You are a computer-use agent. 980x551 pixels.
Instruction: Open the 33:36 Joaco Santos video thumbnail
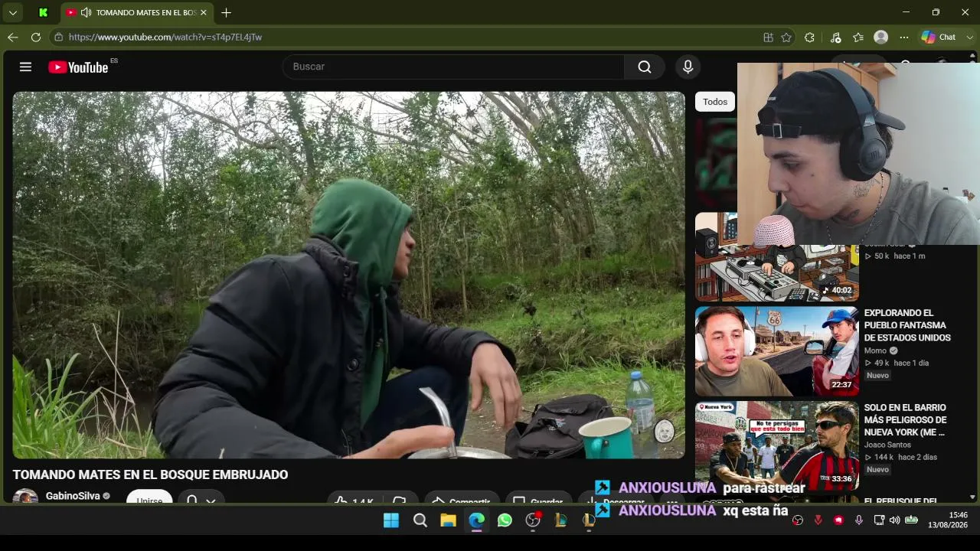point(776,446)
